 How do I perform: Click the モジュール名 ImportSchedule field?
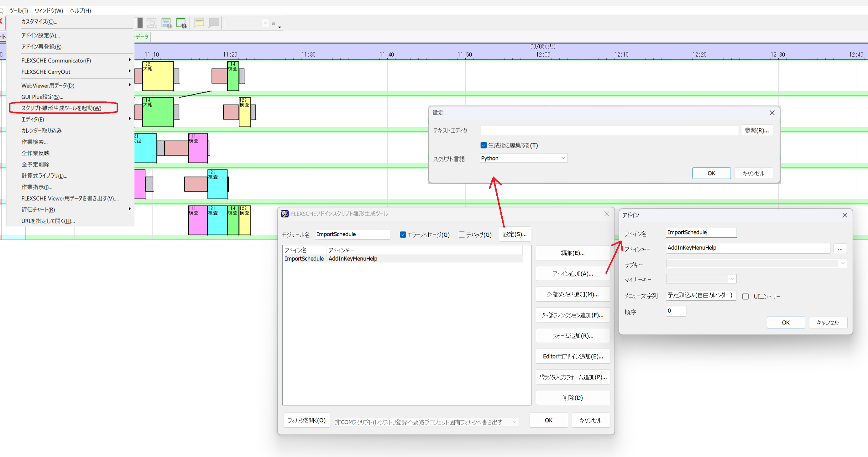click(x=353, y=234)
